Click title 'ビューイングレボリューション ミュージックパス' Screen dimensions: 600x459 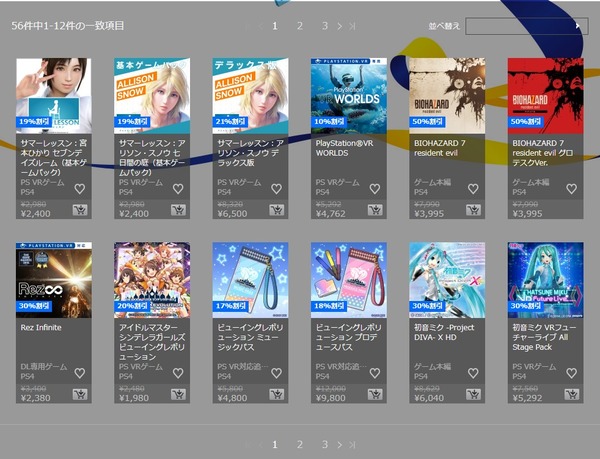[250, 337]
